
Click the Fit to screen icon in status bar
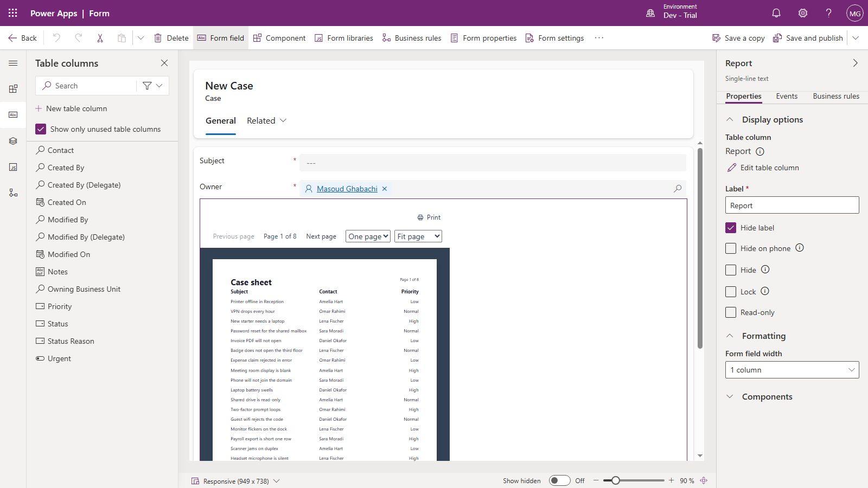(x=704, y=480)
